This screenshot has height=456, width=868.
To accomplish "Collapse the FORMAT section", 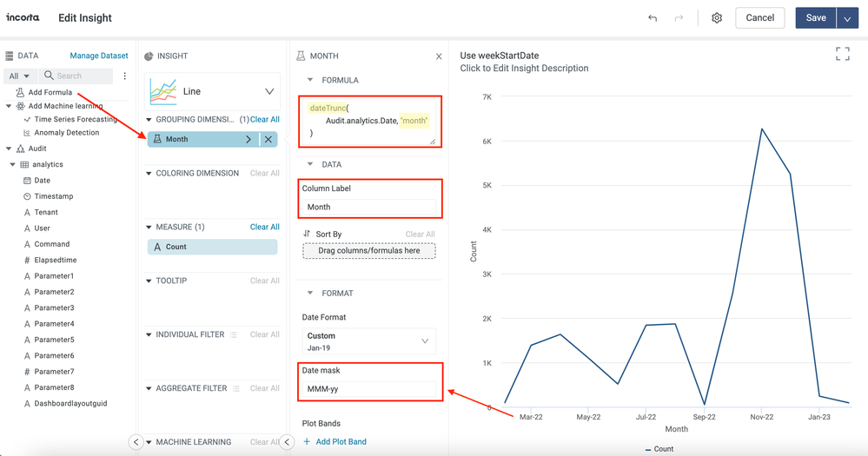I will 310,294.
